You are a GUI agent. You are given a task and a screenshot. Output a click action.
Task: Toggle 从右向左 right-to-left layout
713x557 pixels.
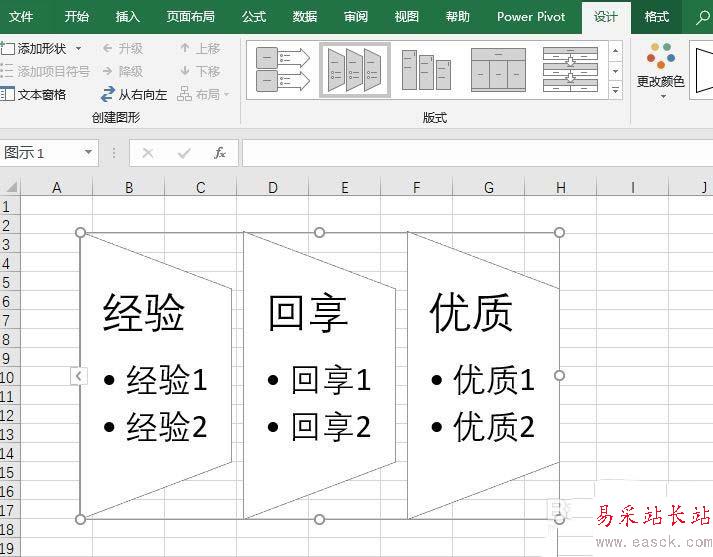pos(134,95)
